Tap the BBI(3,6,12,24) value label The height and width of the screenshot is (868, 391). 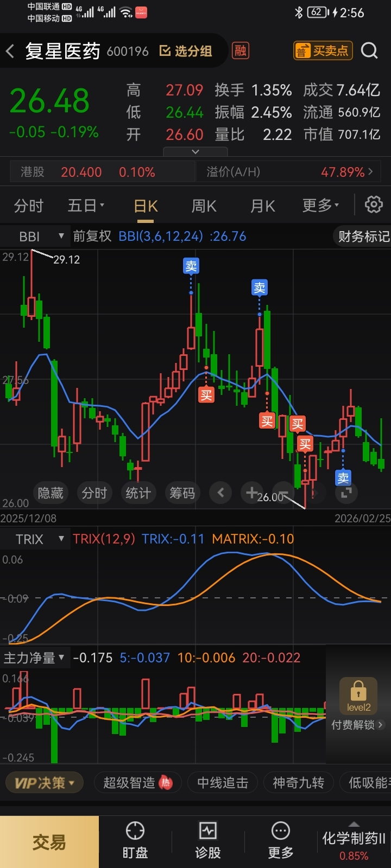[x=182, y=237]
